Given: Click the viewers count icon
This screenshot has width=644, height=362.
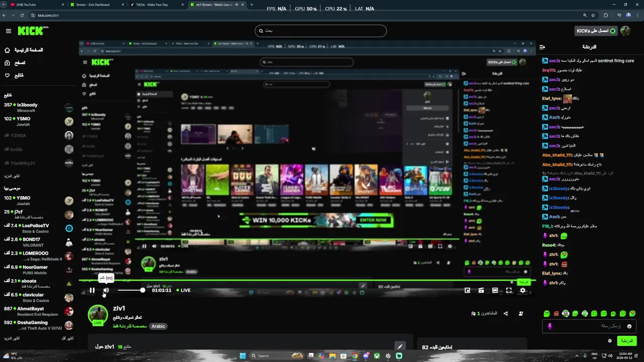Looking at the screenshot, I should coord(473,313).
